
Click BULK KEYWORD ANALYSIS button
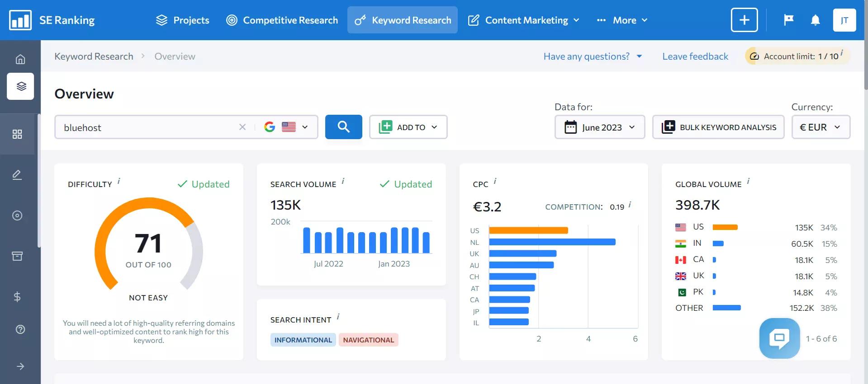(x=718, y=127)
